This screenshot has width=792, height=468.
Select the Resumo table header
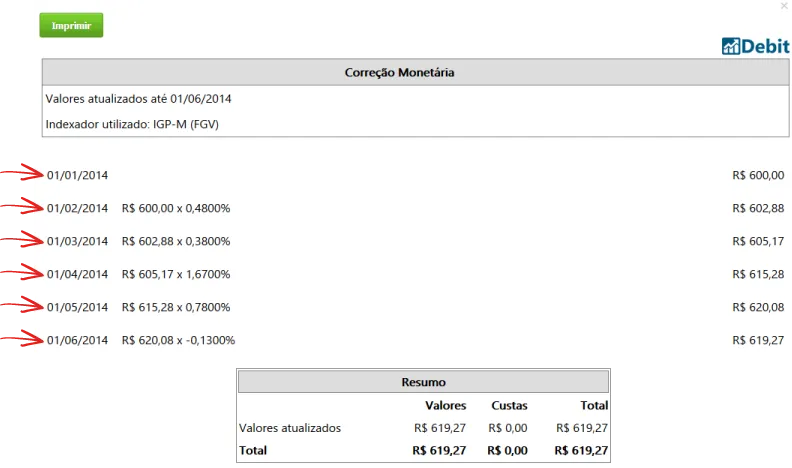423,382
